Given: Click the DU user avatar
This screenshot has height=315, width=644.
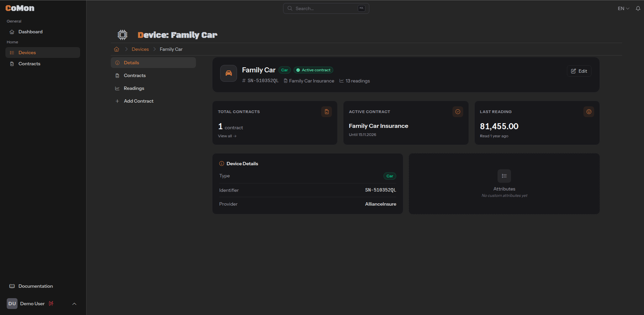Looking at the screenshot, I should coord(12,304).
